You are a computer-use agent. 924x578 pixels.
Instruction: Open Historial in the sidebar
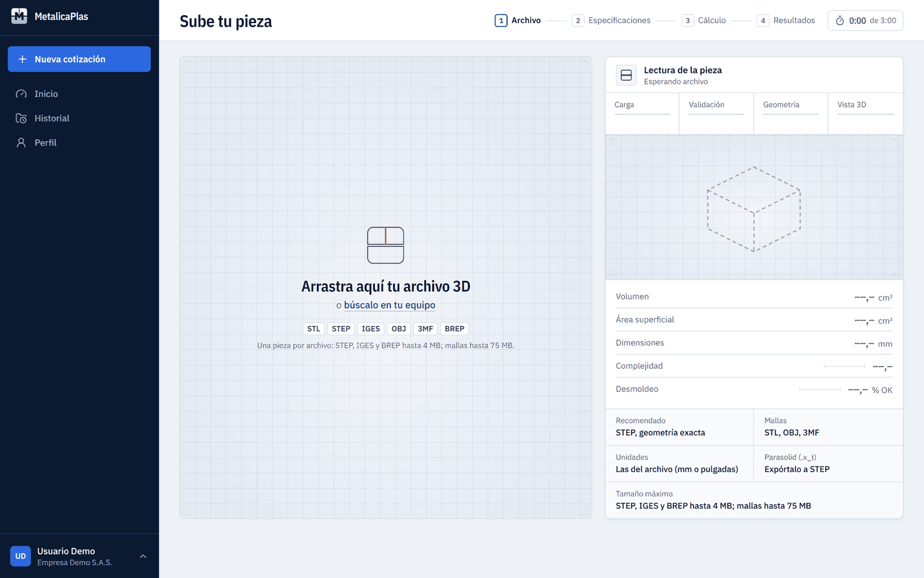click(x=79, y=118)
